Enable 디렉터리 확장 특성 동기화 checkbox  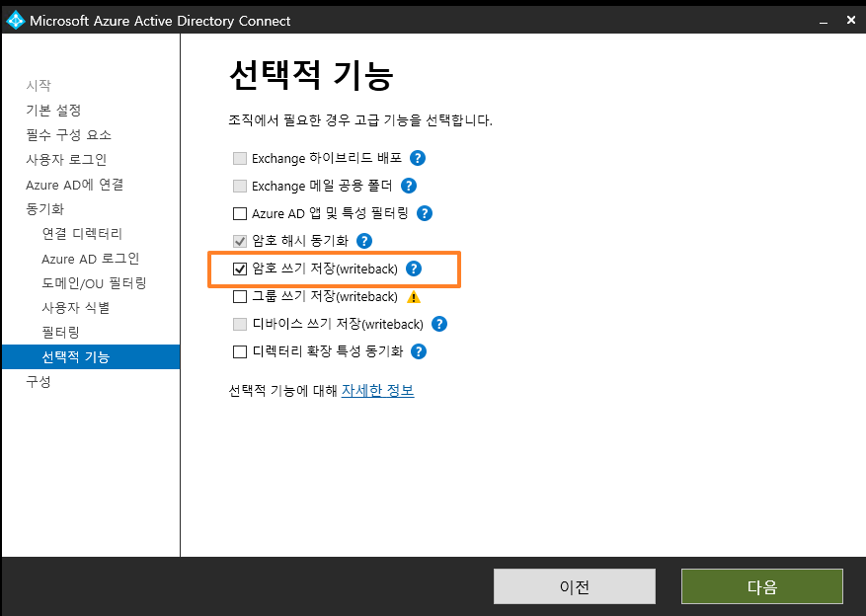tap(240, 351)
